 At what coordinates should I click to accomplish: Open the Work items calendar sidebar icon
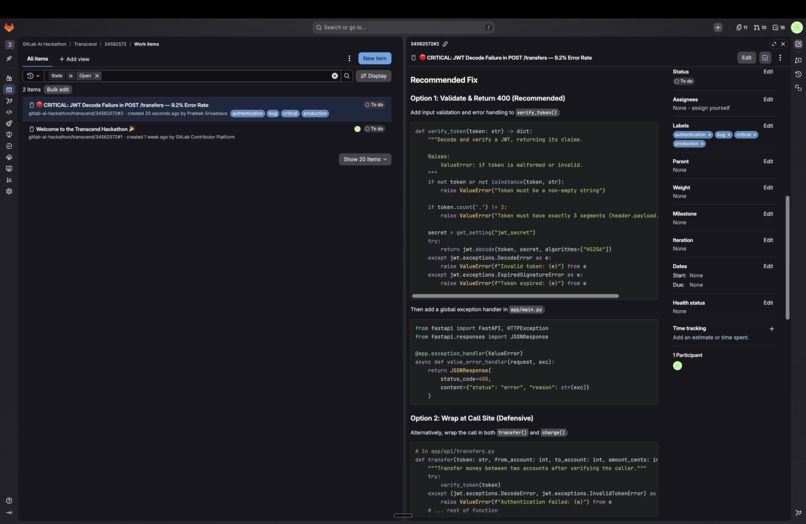9,89
